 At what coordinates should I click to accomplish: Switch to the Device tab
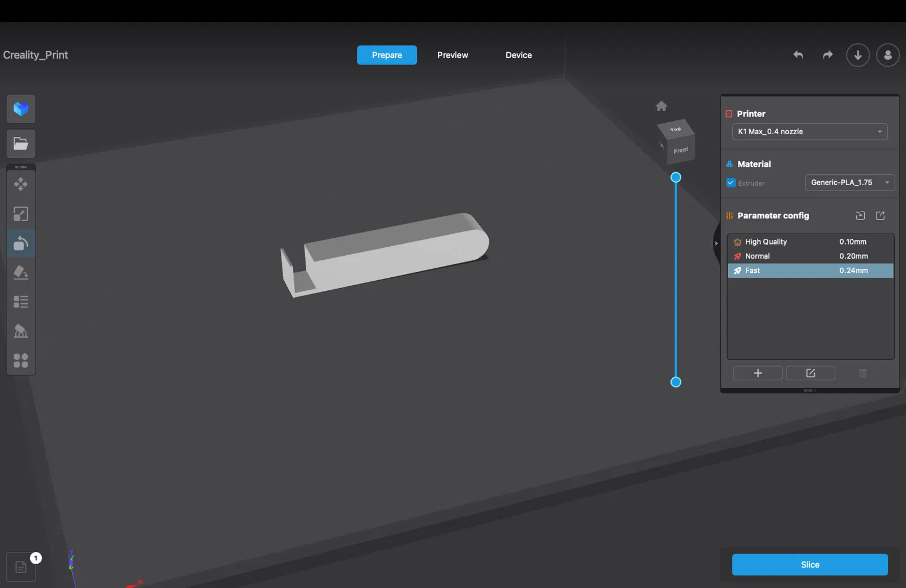pos(519,55)
